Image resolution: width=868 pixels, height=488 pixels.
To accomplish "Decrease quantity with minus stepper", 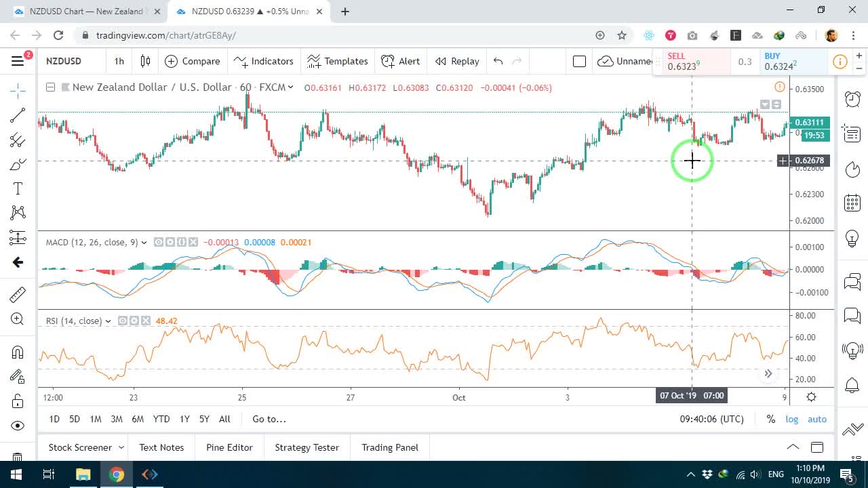I will 859,68.
